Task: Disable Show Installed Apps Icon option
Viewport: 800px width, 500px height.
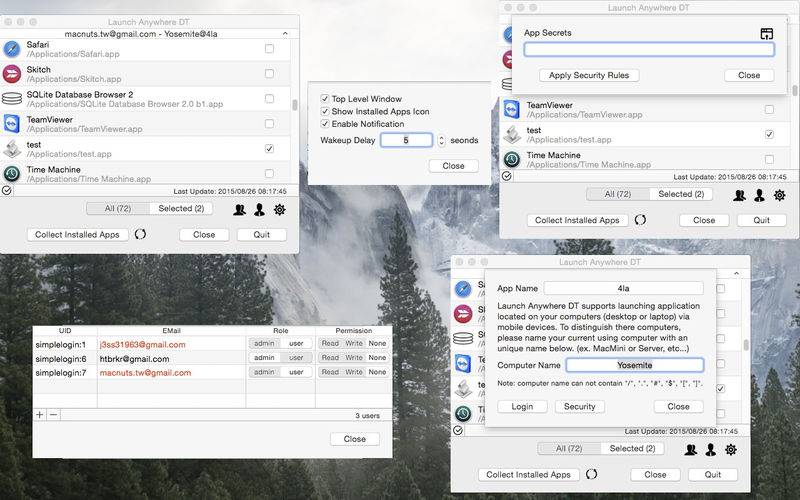Action: (x=324, y=111)
